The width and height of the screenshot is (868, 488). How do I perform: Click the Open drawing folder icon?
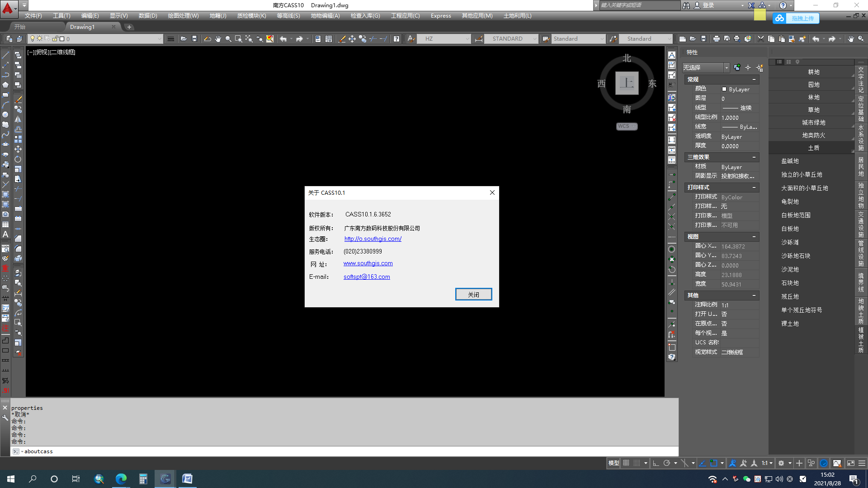click(184, 39)
